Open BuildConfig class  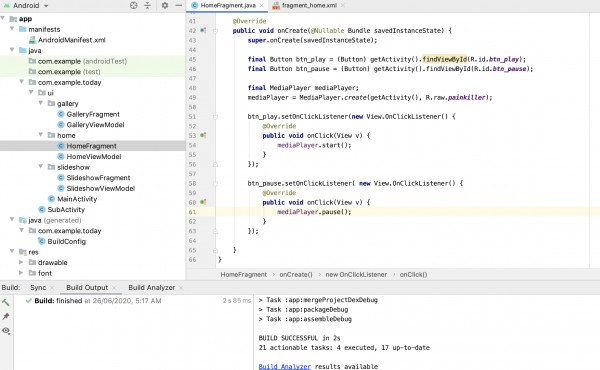pos(66,241)
